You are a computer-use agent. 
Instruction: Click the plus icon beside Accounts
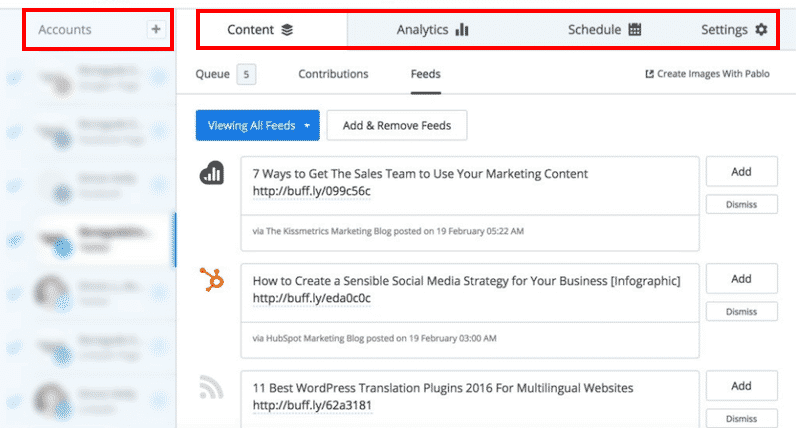(x=155, y=30)
